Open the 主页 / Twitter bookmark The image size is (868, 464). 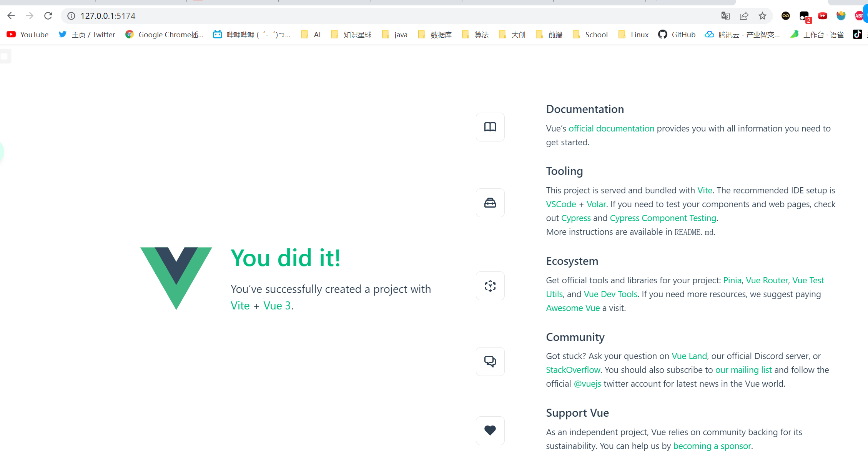click(x=87, y=35)
